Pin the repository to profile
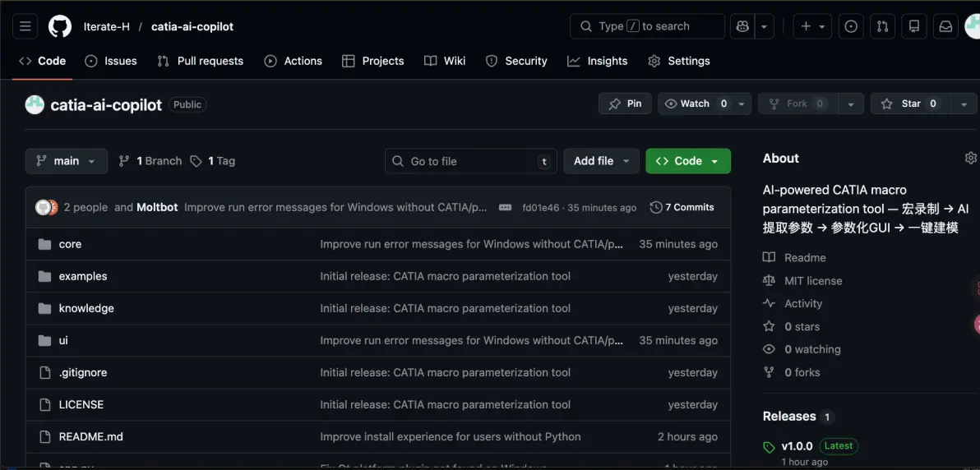980x470 pixels. [625, 104]
